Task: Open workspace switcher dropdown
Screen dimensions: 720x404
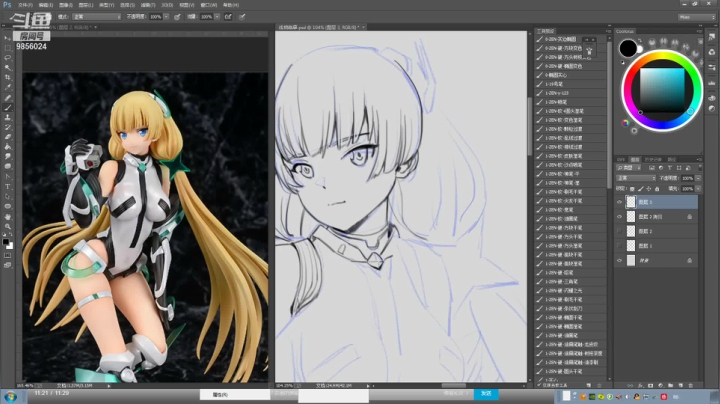Action: (x=697, y=17)
